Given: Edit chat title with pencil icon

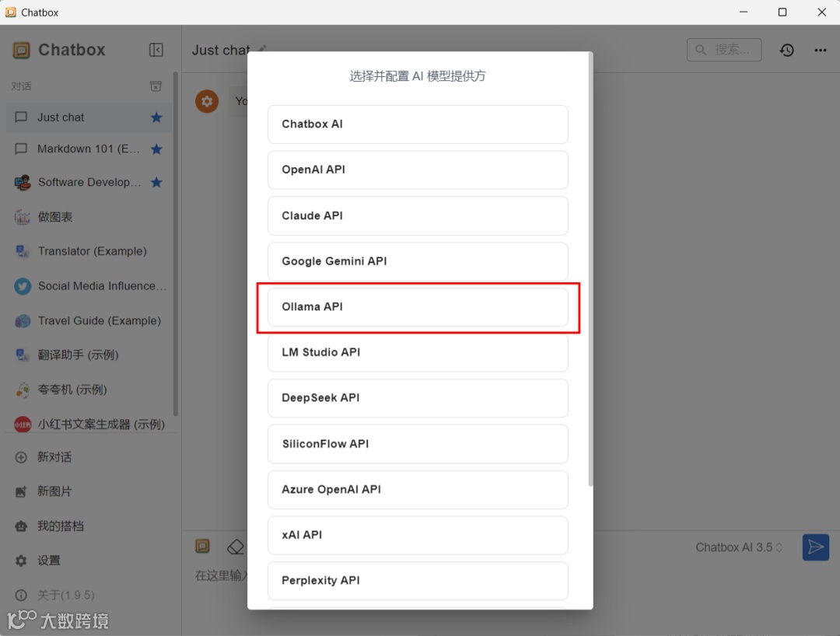Looking at the screenshot, I should [262, 49].
